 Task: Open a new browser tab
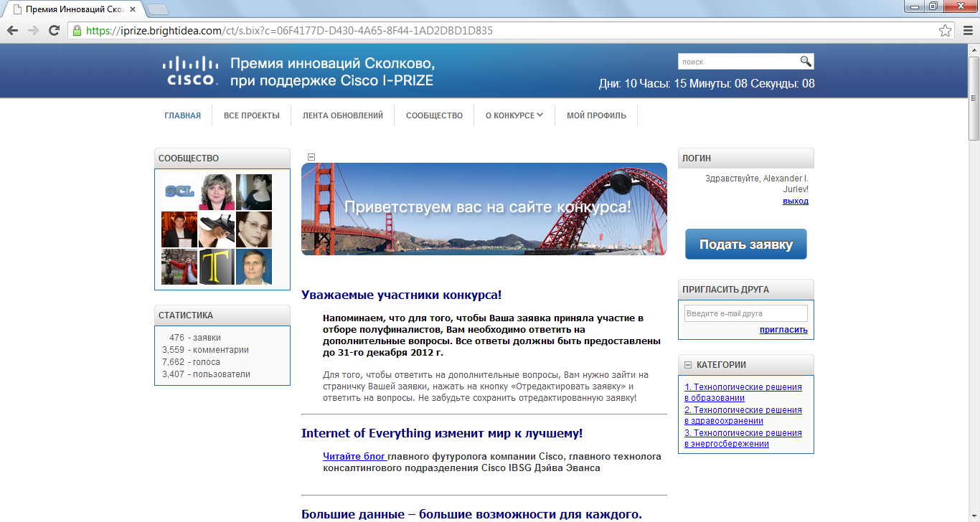[x=157, y=9]
